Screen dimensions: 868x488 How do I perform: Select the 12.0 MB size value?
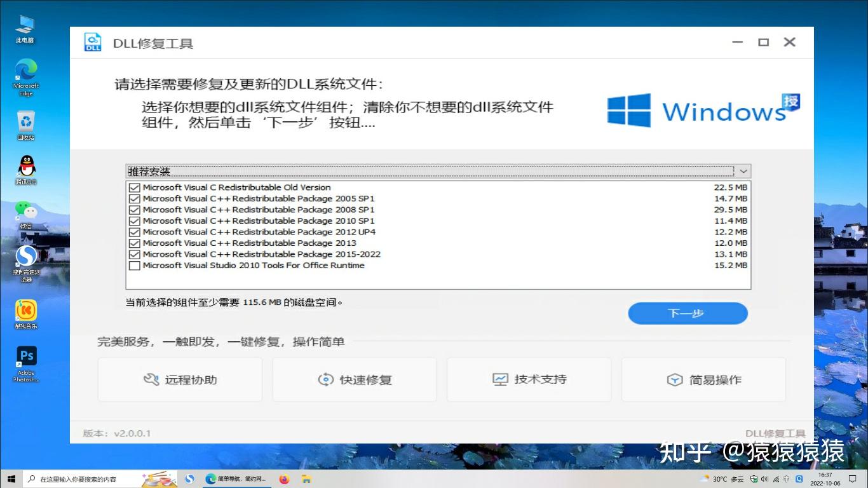coord(730,243)
